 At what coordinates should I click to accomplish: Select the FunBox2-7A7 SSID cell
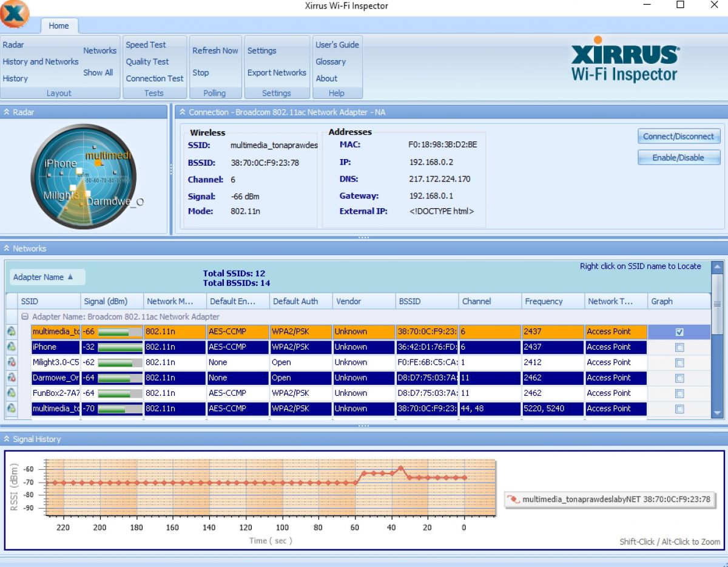[56, 393]
